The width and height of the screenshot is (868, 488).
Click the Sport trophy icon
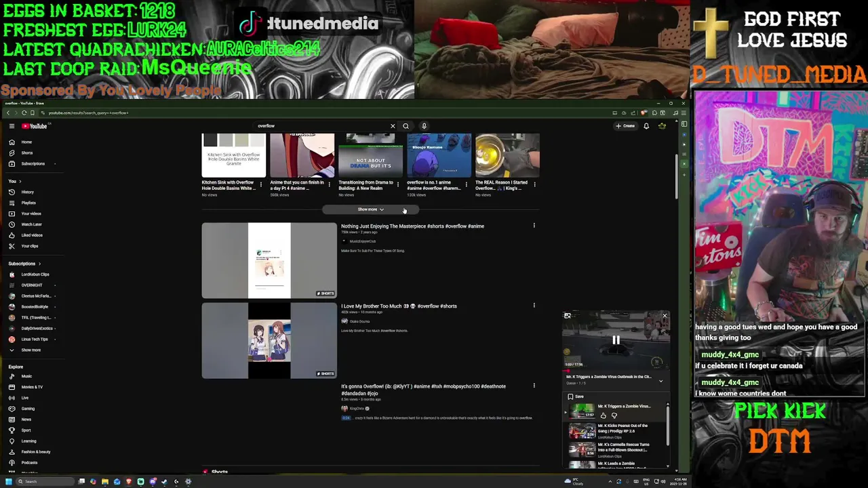pos(12,430)
